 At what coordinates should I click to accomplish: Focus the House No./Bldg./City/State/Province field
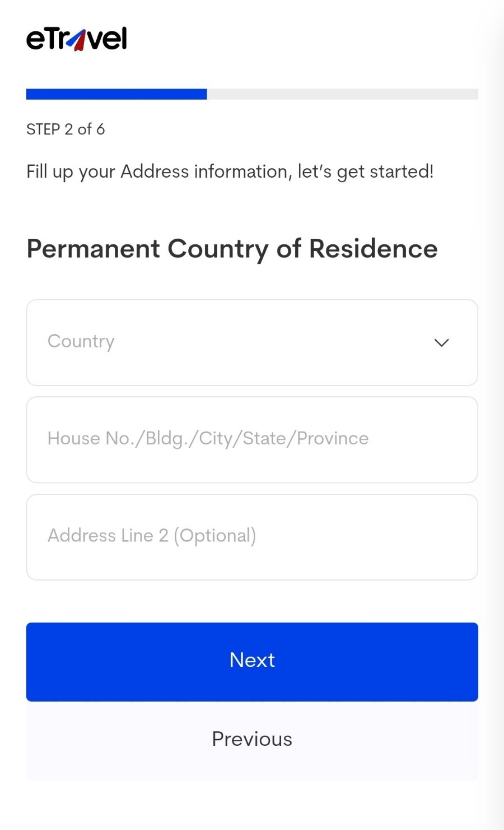pos(252,440)
